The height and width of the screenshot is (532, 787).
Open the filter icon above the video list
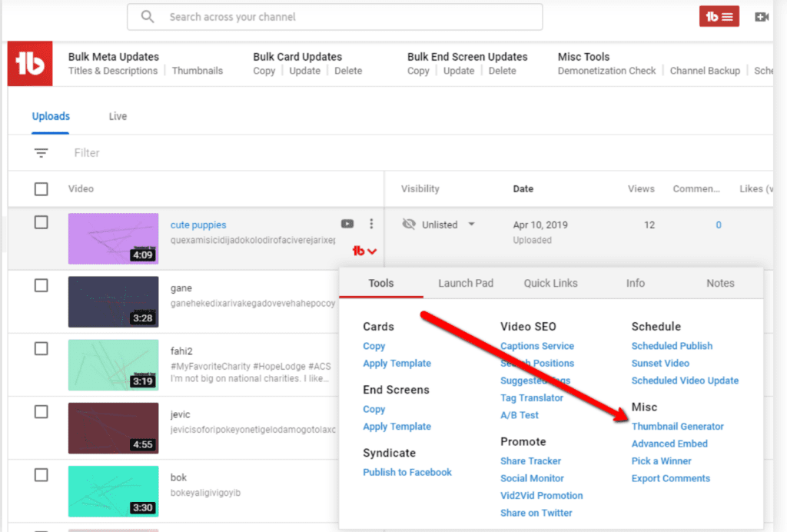pos(41,152)
